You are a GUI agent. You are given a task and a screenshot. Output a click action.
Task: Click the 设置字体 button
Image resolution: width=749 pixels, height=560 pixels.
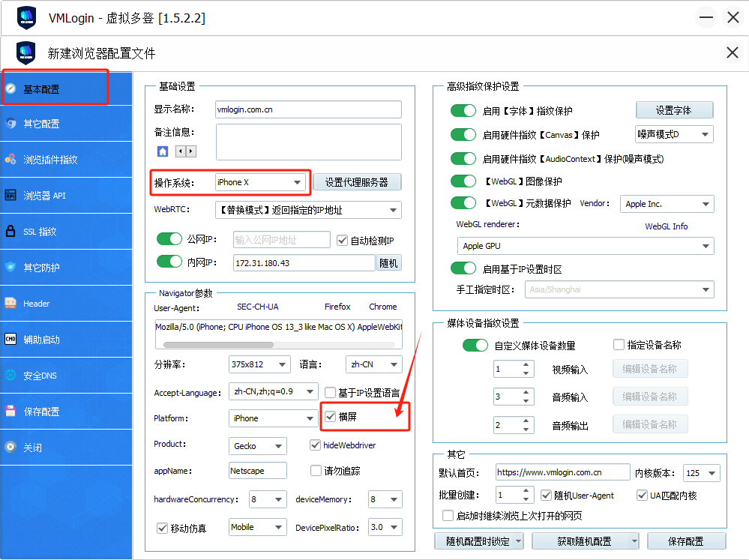click(674, 110)
